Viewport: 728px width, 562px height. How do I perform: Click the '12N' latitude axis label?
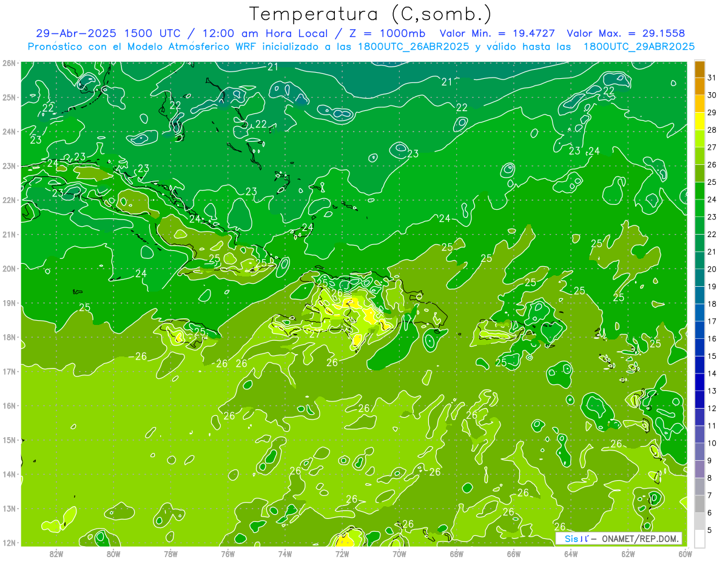(x=9, y=543)
